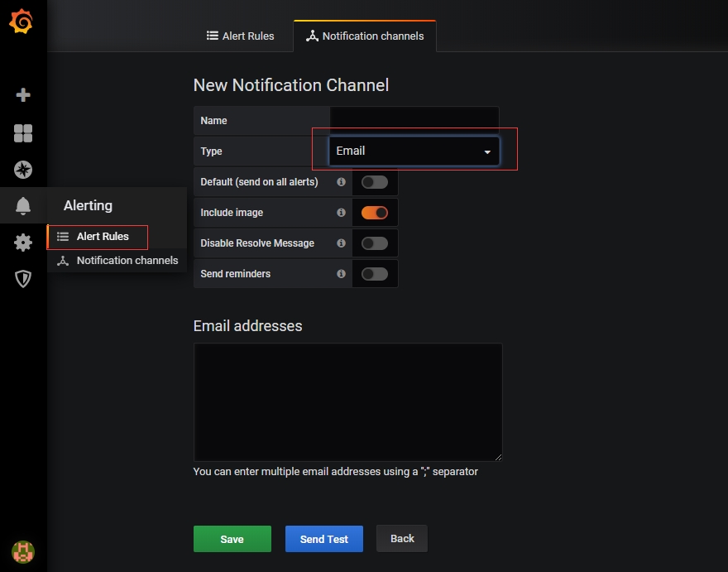Select Alert Rules in Alerting submenu
The image size is (728, 572).
click(103, 237)
